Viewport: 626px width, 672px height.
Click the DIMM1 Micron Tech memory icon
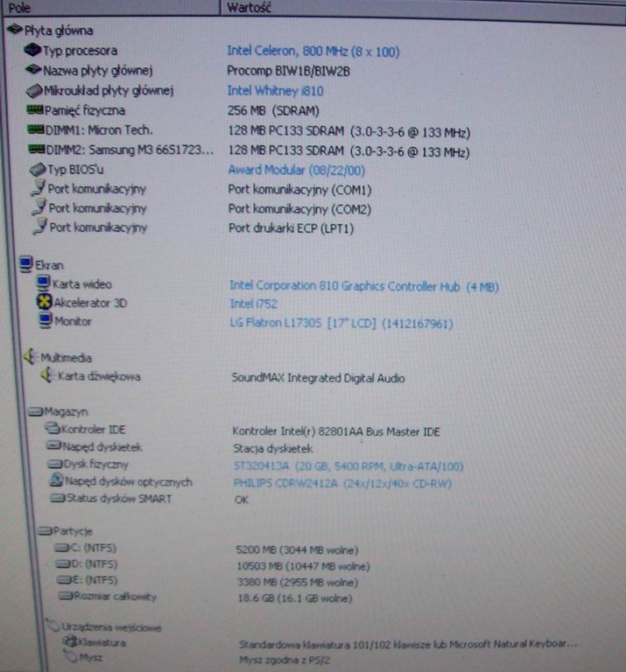[x=36, y=129]
